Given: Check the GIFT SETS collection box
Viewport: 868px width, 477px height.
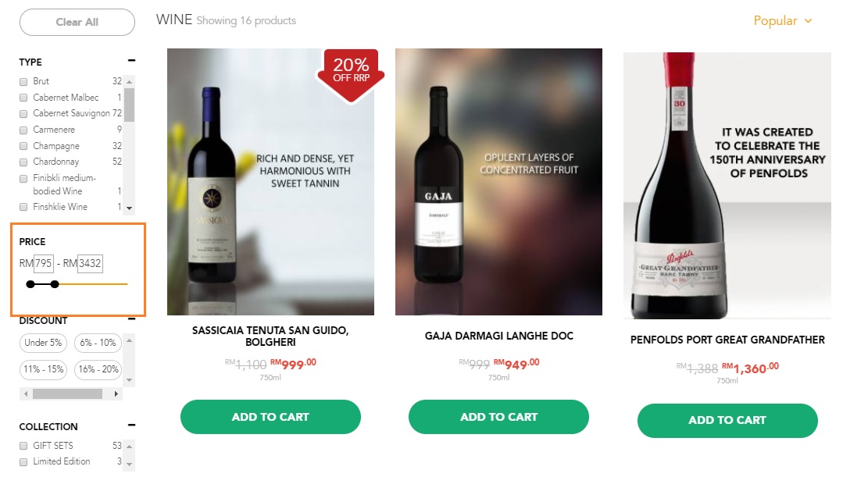Looking at the screenshot, I should 23,446.
